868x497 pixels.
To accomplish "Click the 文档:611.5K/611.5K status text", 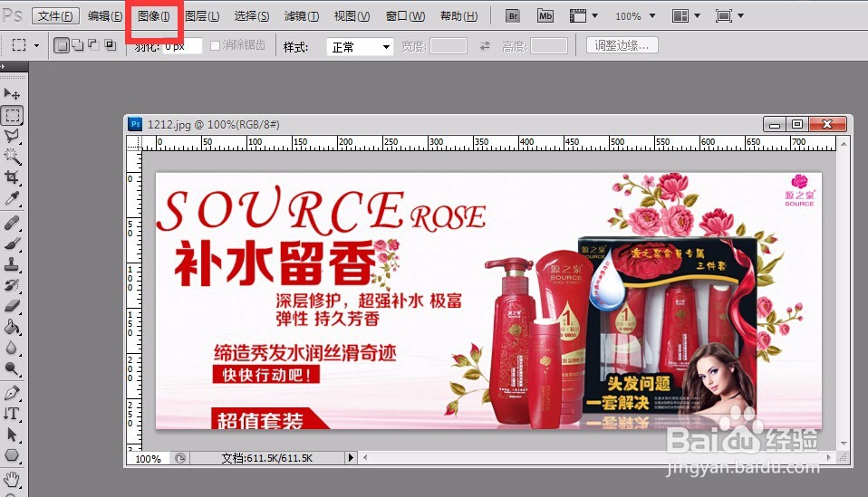I will coord(266,458).
